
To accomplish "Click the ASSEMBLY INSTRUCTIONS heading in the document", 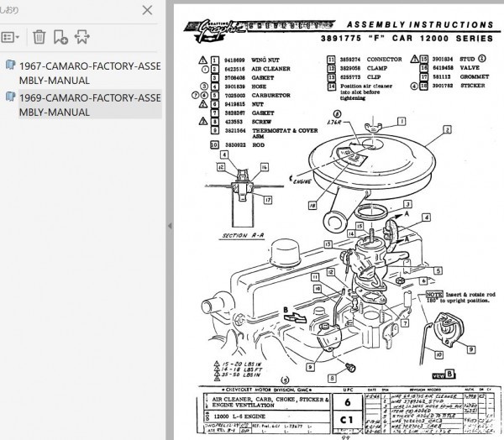I will click(420, 24).
